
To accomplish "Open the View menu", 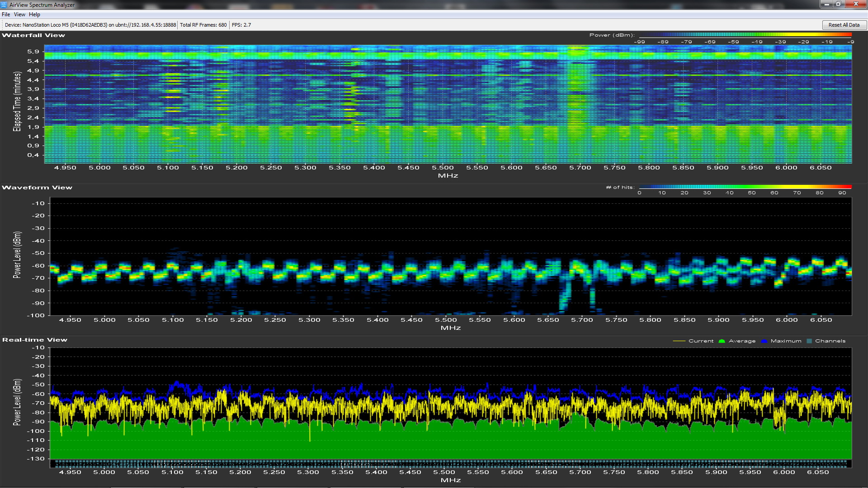I will pyautogui.click(x=19, y=14).
